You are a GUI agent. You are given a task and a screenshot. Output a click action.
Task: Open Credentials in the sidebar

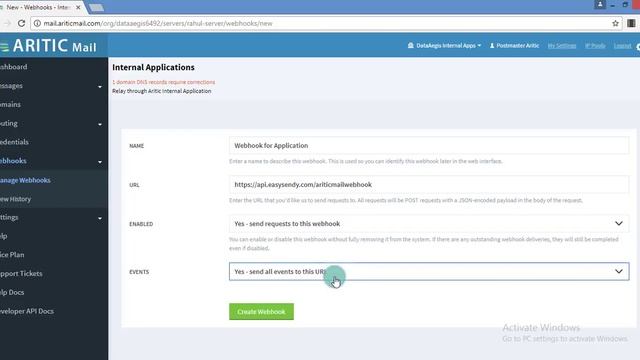(14, 142)
